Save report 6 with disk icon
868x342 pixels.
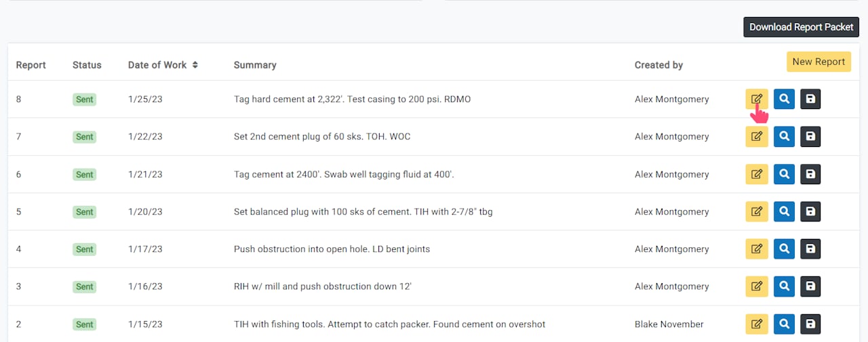[810, 174]
